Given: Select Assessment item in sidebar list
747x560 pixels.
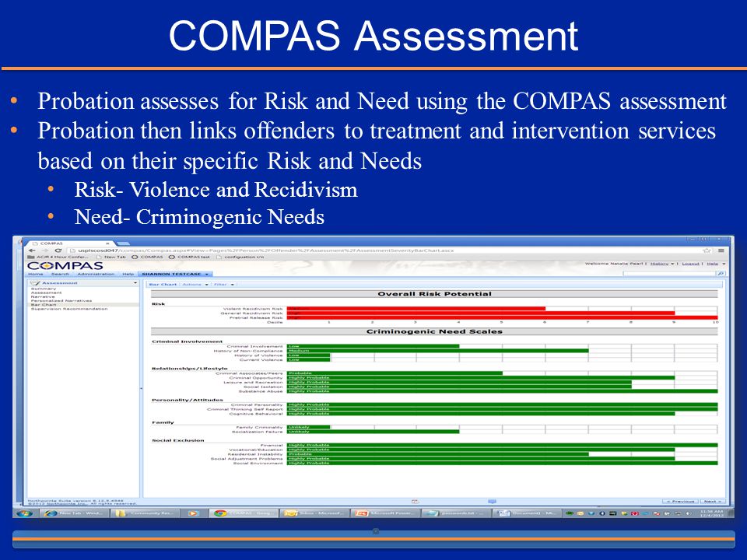Looking at the screenshot, I should 46,292.
